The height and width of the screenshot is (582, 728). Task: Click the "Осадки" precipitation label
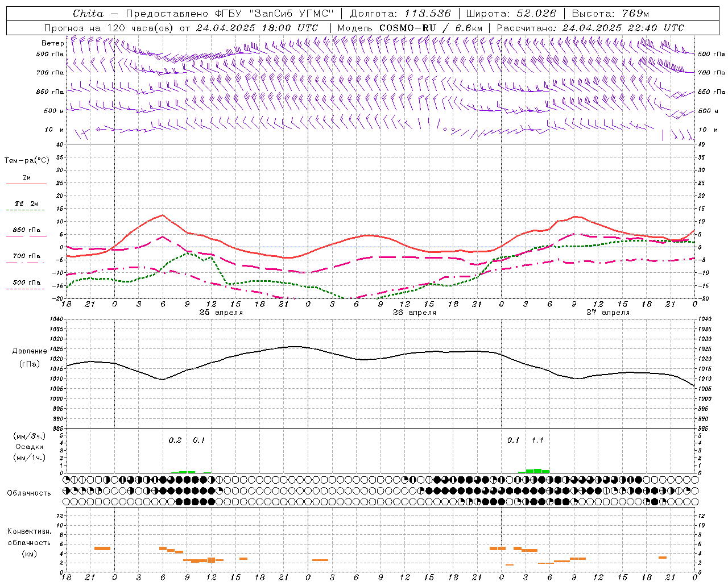click(30, 447)
